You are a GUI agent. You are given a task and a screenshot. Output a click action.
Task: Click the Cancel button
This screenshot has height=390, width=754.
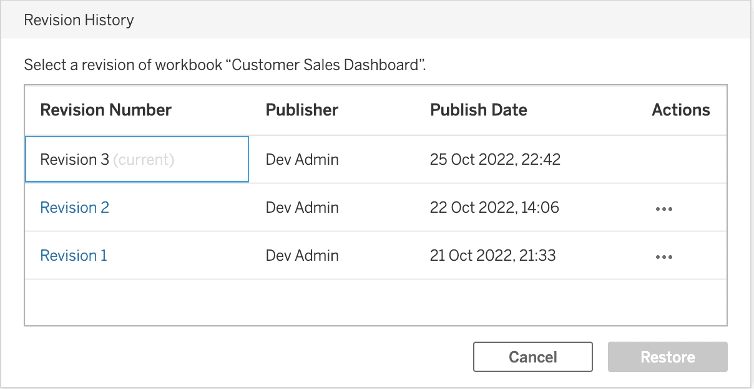coord(533,357)
